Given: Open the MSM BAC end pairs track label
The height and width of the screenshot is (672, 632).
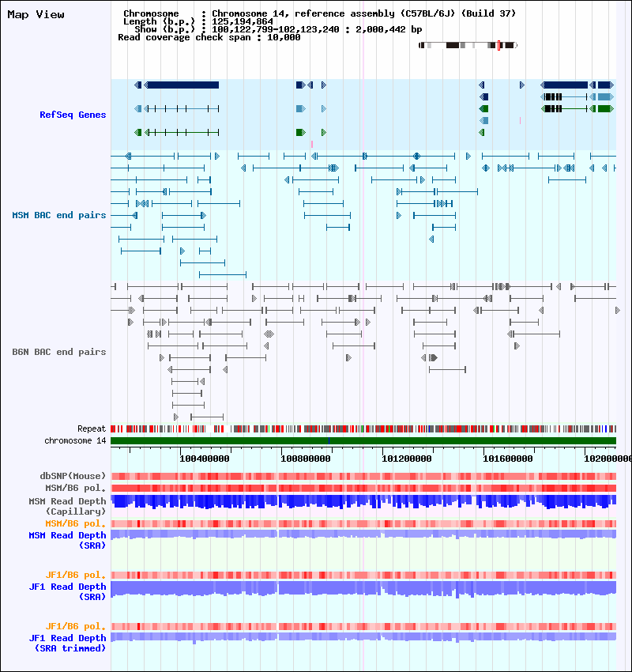Looking at the screenshot, I should click(59, 215).
